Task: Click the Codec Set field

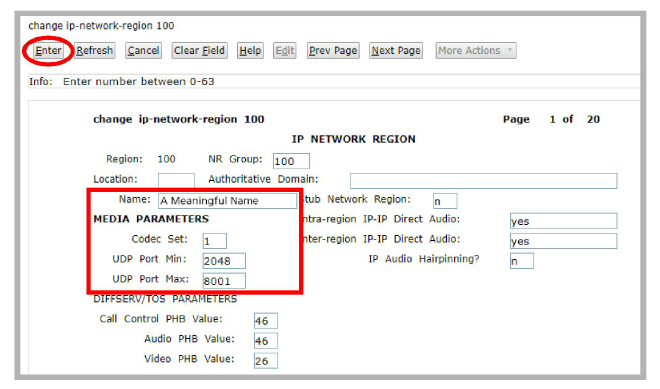Action: tap(215, 241)
